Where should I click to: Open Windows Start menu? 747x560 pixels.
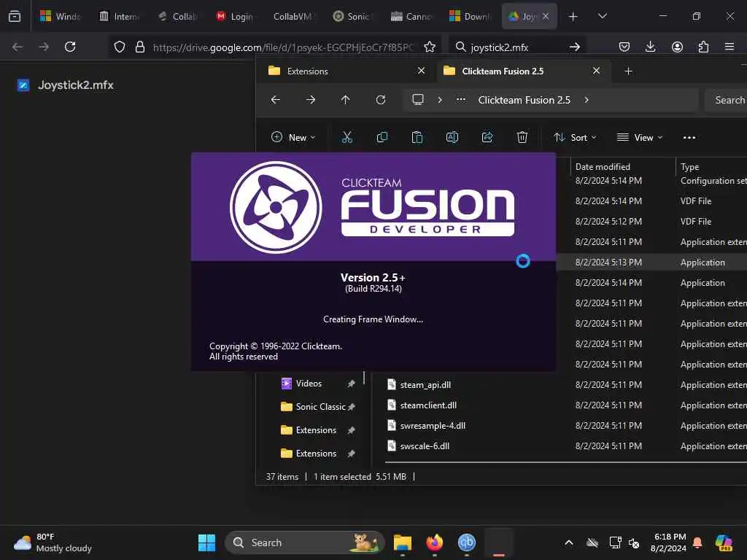click(x=206, y=542)
